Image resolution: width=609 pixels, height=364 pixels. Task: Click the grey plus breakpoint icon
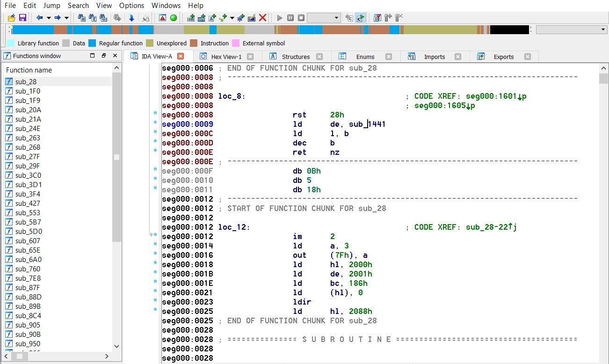[388, 18]
